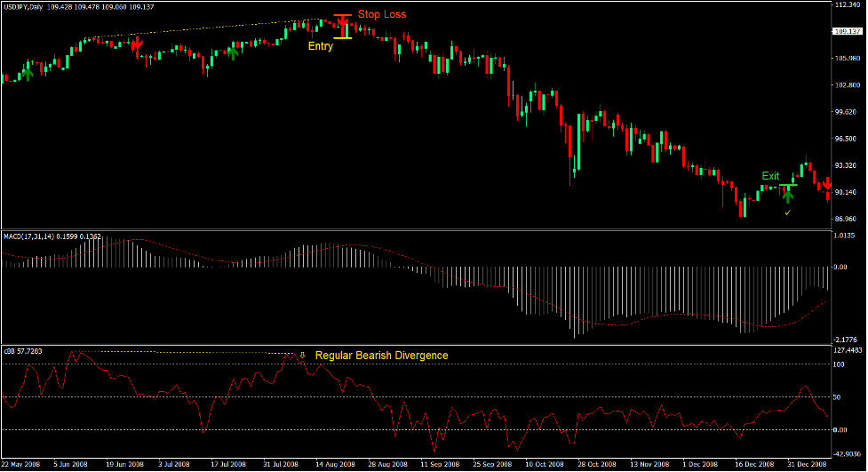Image resolution: width=868 pixels, height=472 pixels.
Task: Click the USDJPY,Daily chart title
Action: [23, 8]
